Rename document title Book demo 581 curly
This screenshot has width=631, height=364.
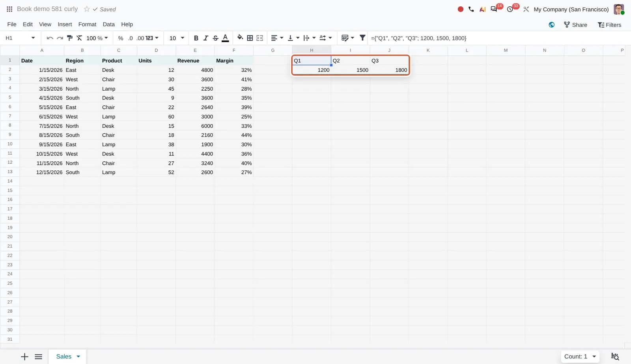click(47, 9)
